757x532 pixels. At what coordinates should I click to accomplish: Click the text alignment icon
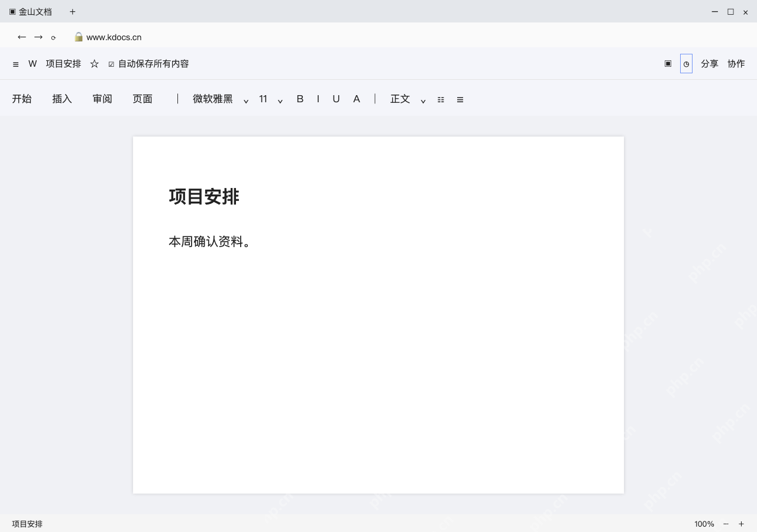coord(460,100)
